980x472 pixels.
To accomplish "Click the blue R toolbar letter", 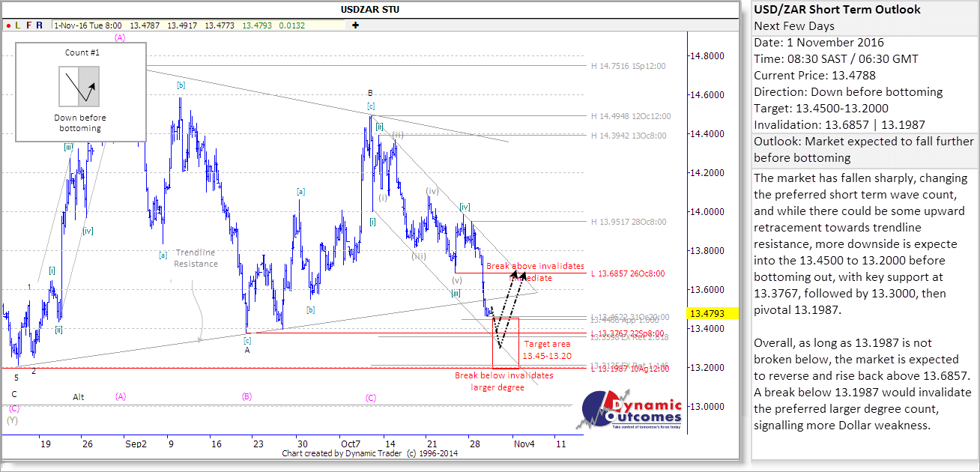I will (39, 25).
